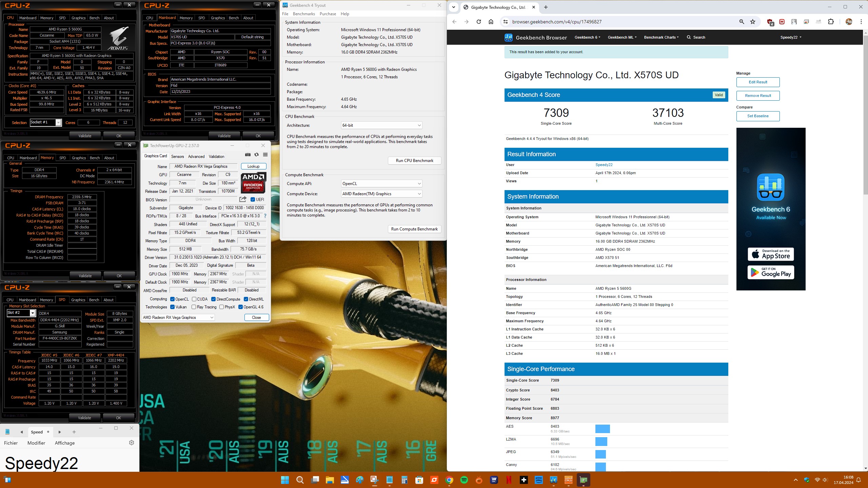Open Chrome zoom magnifier icon in address bar
Viewport: 868px width, 488px height.
pyautogui.click(x=742, y=22)
